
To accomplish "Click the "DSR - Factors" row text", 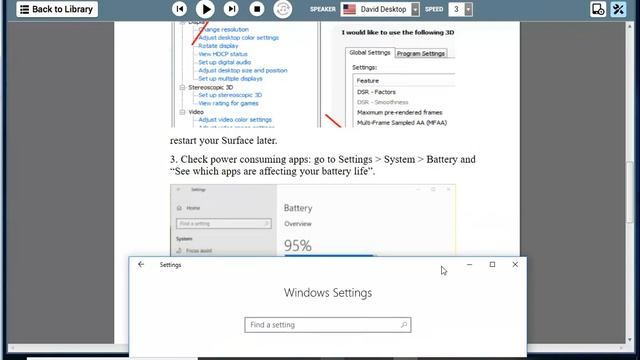I will (x=376, y=92).
